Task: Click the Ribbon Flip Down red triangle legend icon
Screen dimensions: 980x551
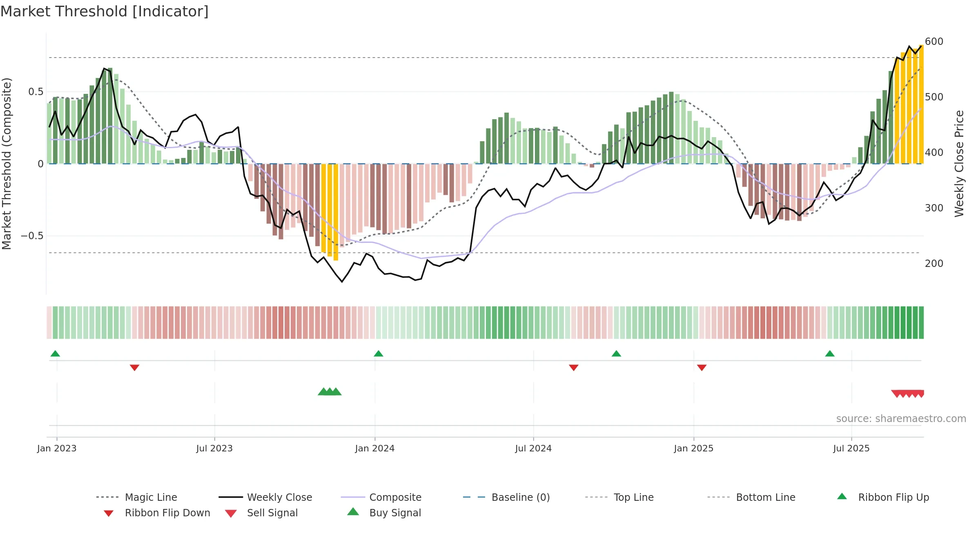Action: click(x=109, y=513)
